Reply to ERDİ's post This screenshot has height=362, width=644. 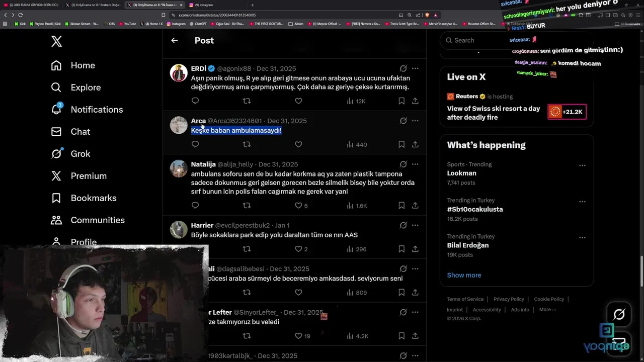[x=195, y=101]
